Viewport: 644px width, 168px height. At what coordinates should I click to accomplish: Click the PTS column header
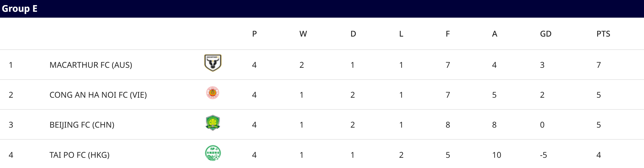pyautogui.click(x=603, y=34)
